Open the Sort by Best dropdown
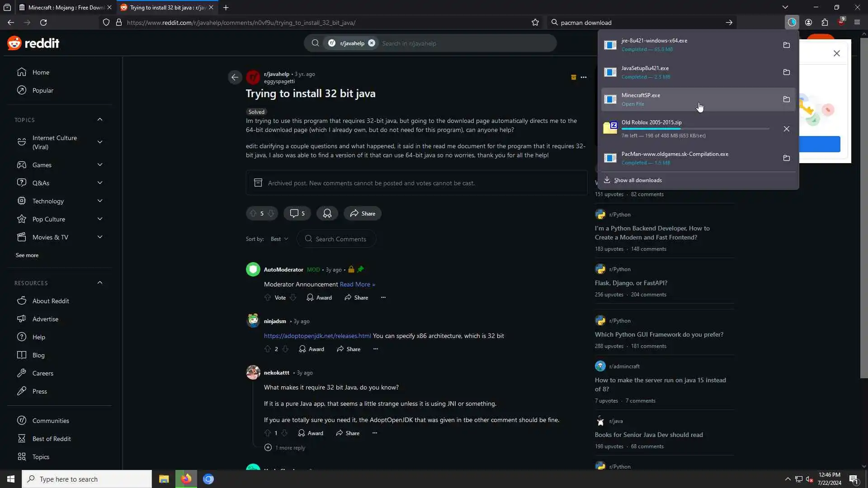This screenshot has height=488, width=868. tap(279, 239)
